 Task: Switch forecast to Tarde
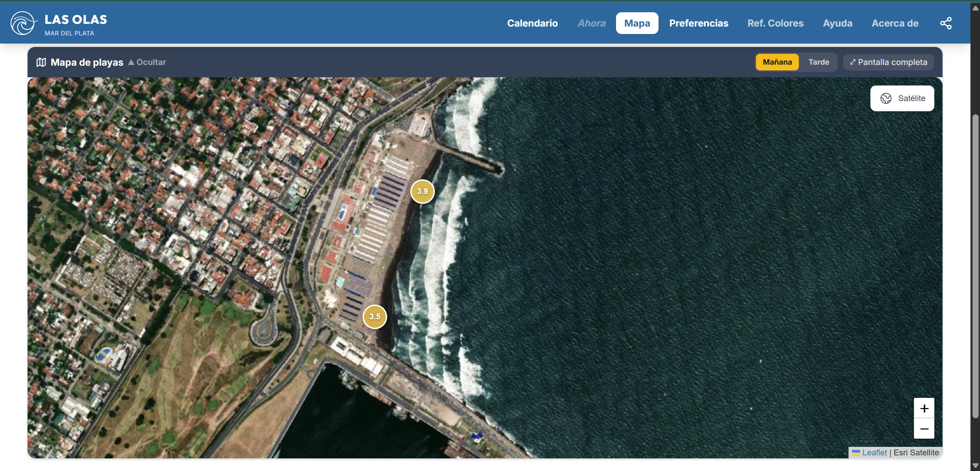(819, 62)
